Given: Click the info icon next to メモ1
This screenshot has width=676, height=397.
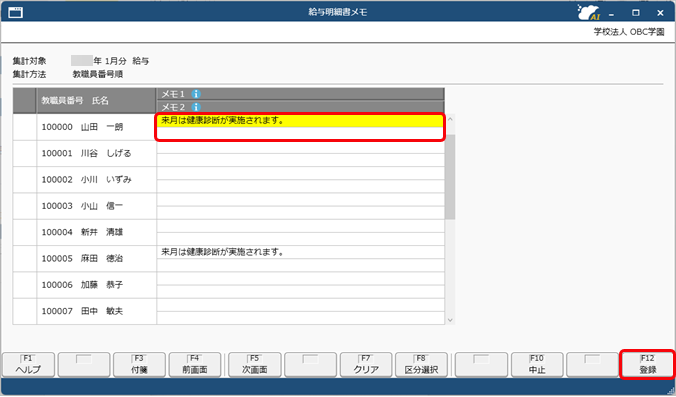Looking at the screenshot, I should pos(196,94).
